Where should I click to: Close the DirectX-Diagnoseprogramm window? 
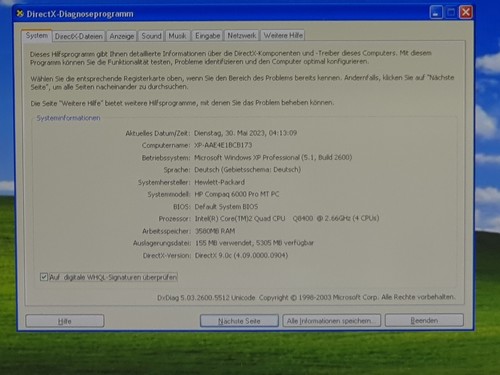click(x=466, y=12)
